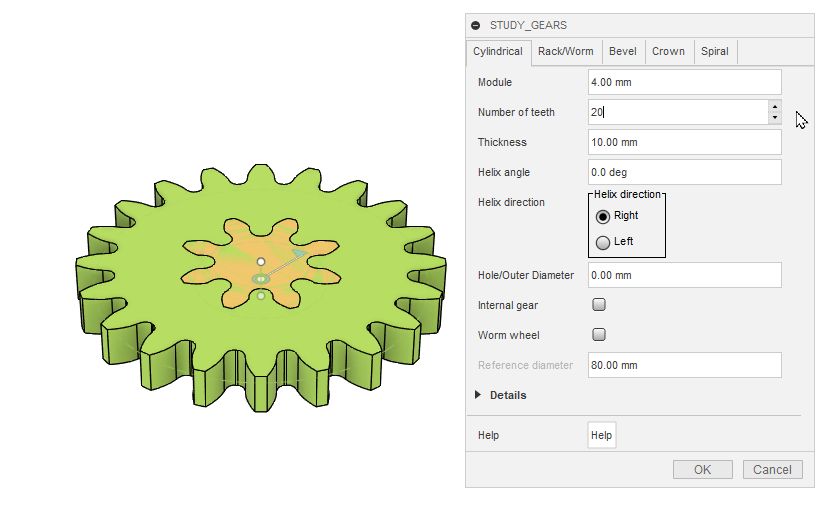Collapse the STUDY_GEARS dialog header icon

pos(476,25)
